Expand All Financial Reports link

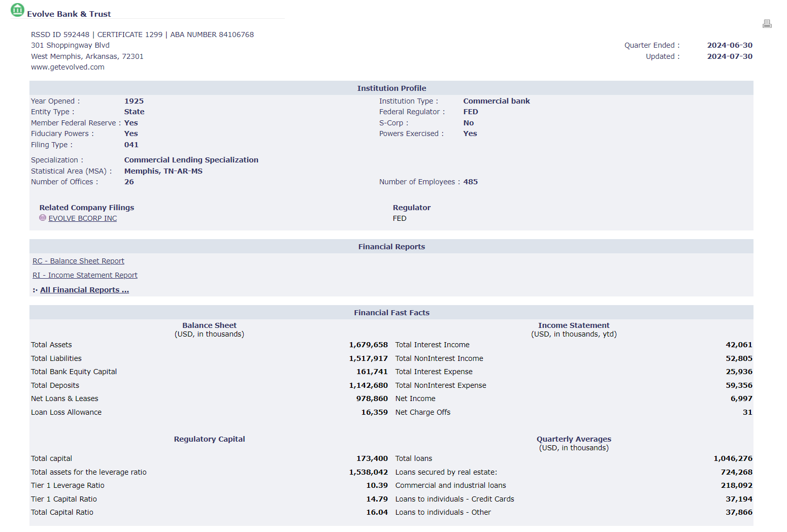[84, 290]
